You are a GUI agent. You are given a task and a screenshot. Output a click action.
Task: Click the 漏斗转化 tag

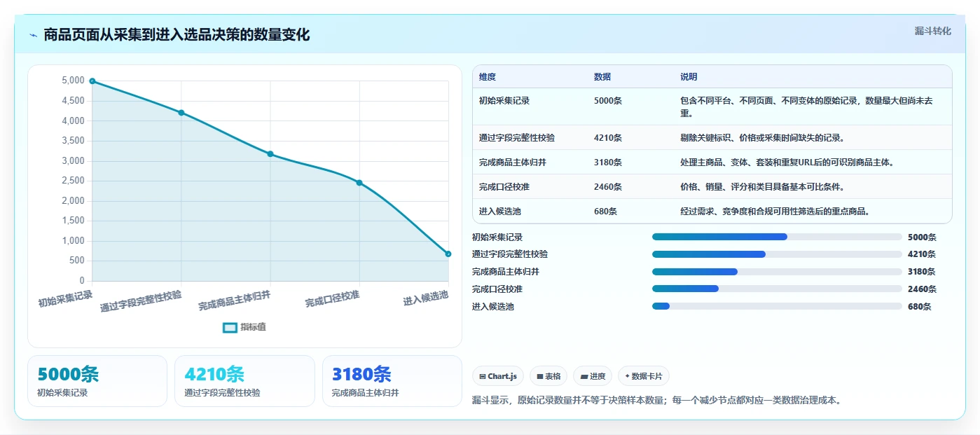pos(932,31)
